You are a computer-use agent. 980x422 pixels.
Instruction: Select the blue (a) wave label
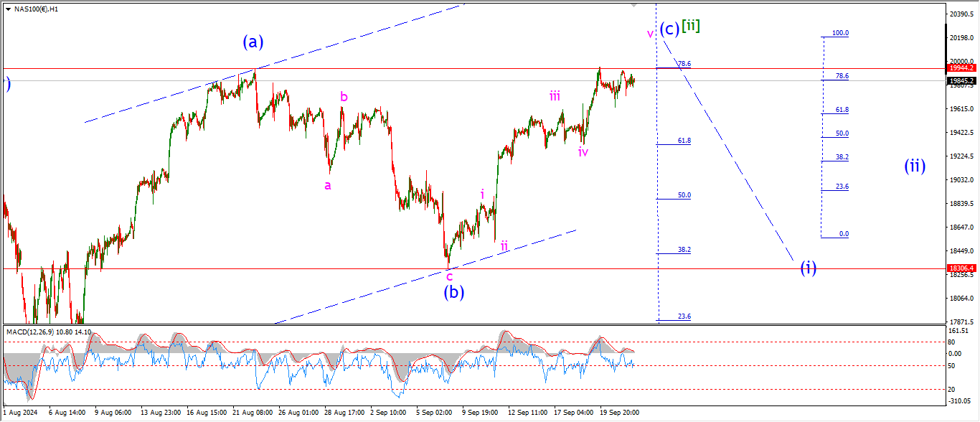[x=253, y=42]
